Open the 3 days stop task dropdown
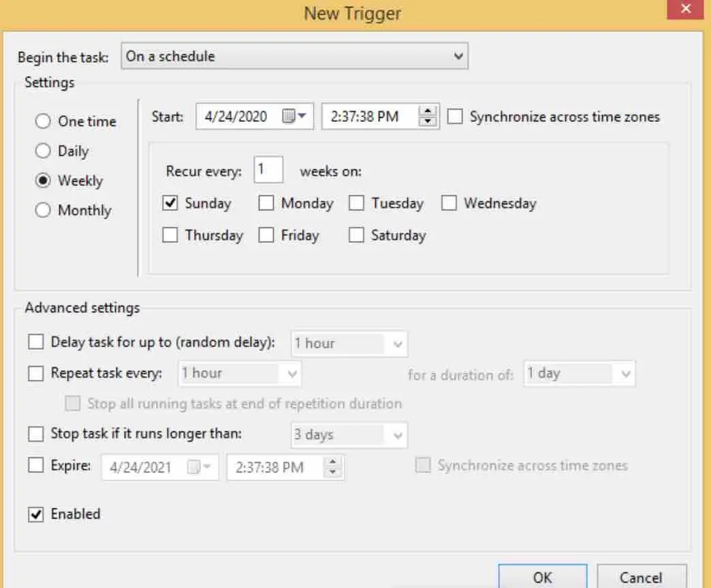This screenshot has height=588, width=711. 349,435
